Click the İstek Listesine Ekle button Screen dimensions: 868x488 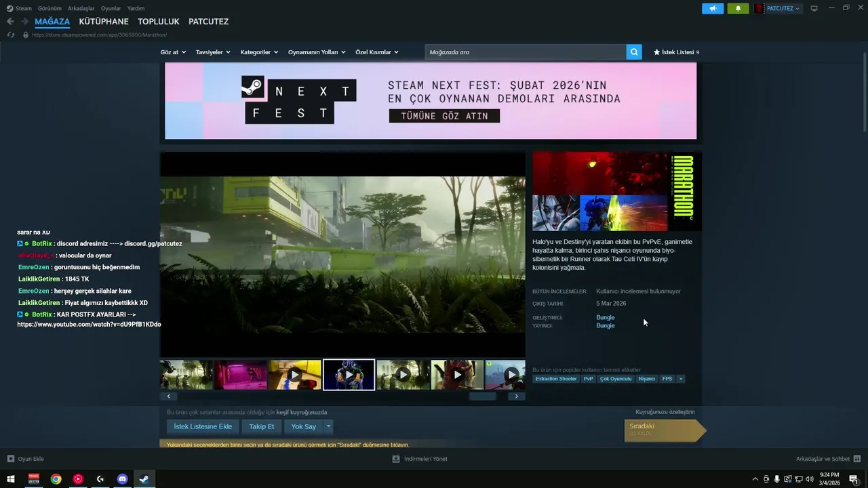click(x=203, y=426)
